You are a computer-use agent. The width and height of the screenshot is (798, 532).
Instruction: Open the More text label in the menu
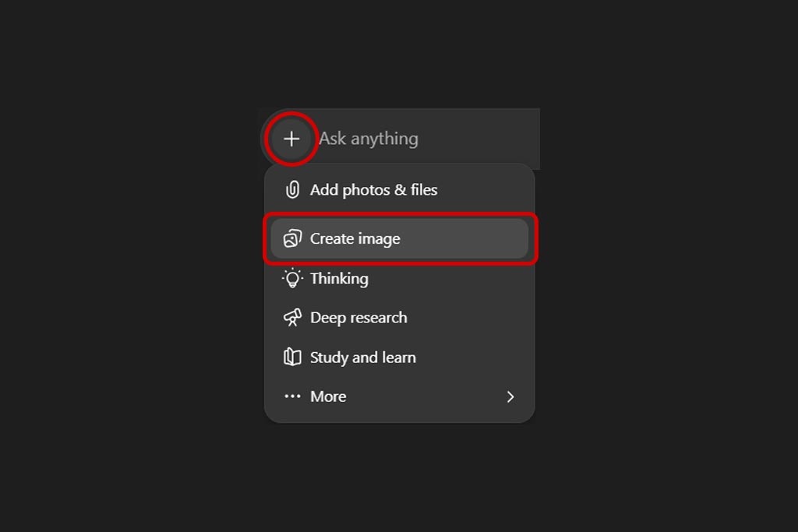(x=328, y=396)
